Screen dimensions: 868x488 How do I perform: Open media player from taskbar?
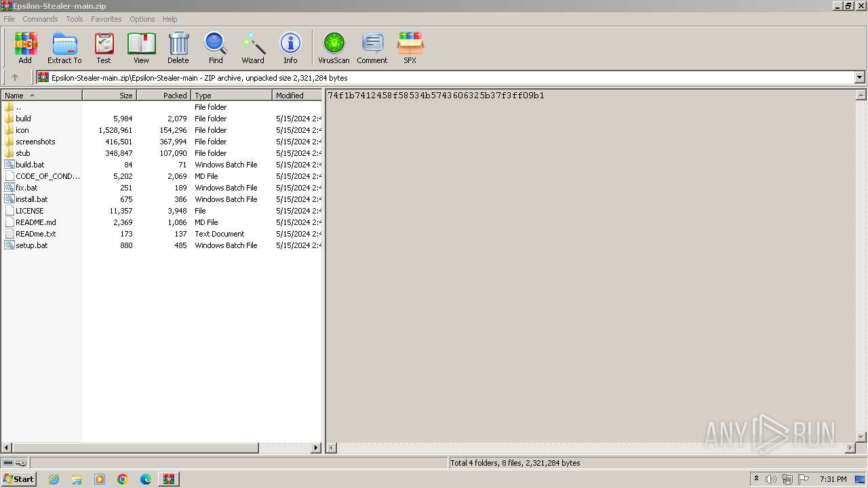[100, 479]
